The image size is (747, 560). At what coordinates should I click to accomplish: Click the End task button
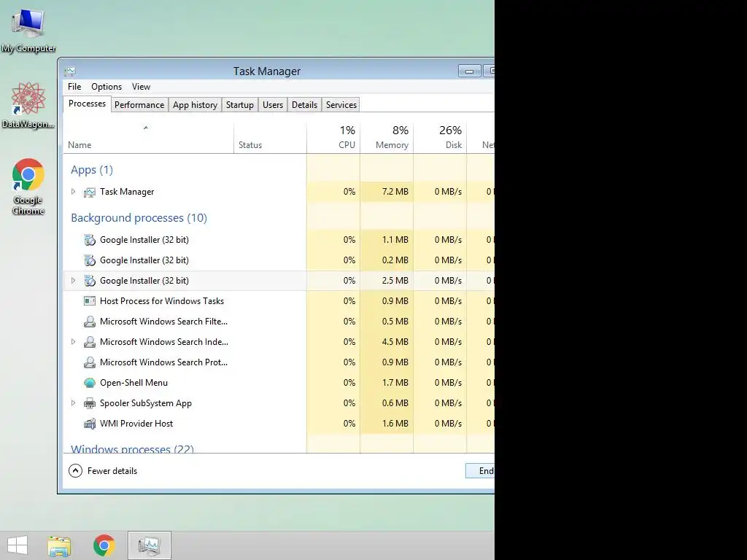(x=480, y=471)
